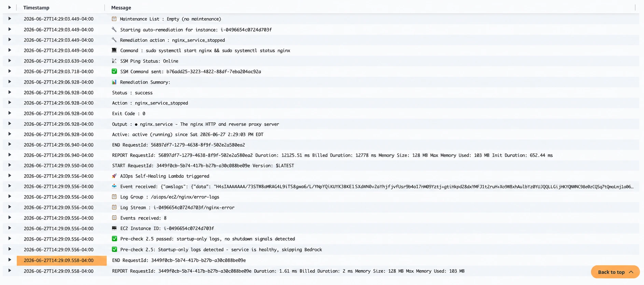Expand the REPORT row with Duration 1.61 ms
644x285 pixels.
coord(10,271)
